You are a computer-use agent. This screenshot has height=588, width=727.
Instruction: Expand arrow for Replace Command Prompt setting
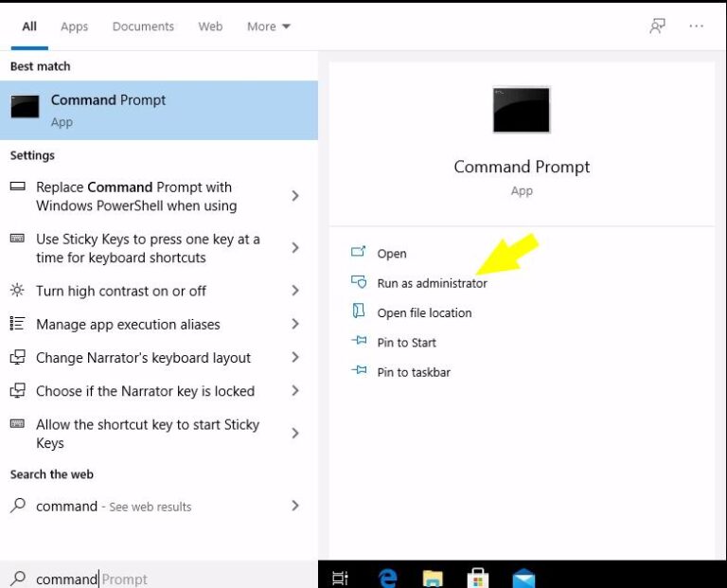[x=295, y=196]
